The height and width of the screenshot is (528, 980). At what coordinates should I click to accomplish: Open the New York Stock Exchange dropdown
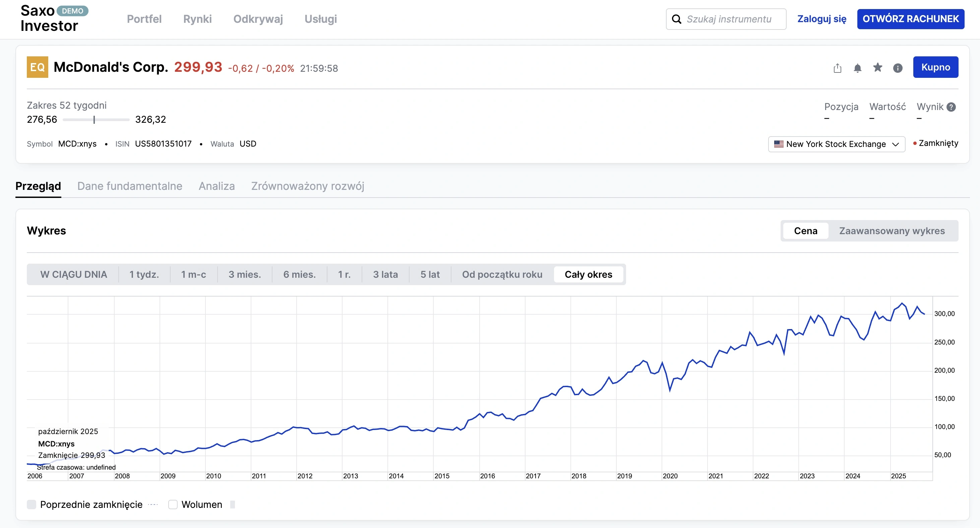click(x=836, y=144)
